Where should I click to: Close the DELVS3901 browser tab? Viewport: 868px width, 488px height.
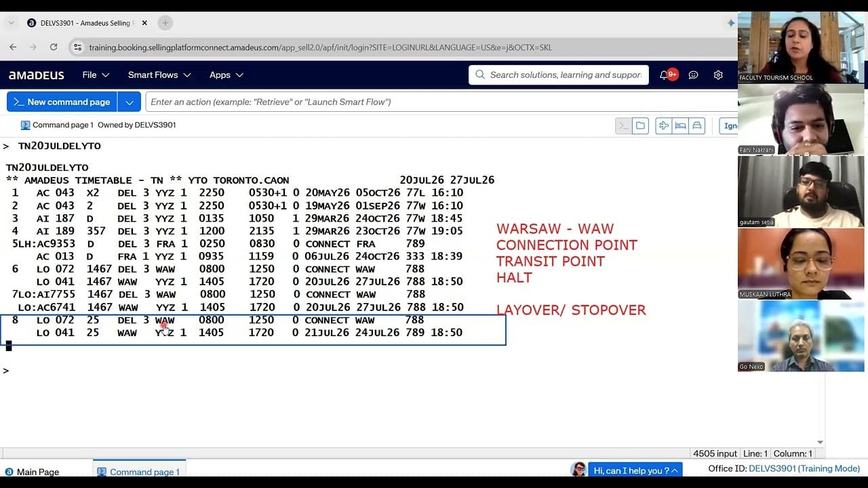click(x=144, y=23)
